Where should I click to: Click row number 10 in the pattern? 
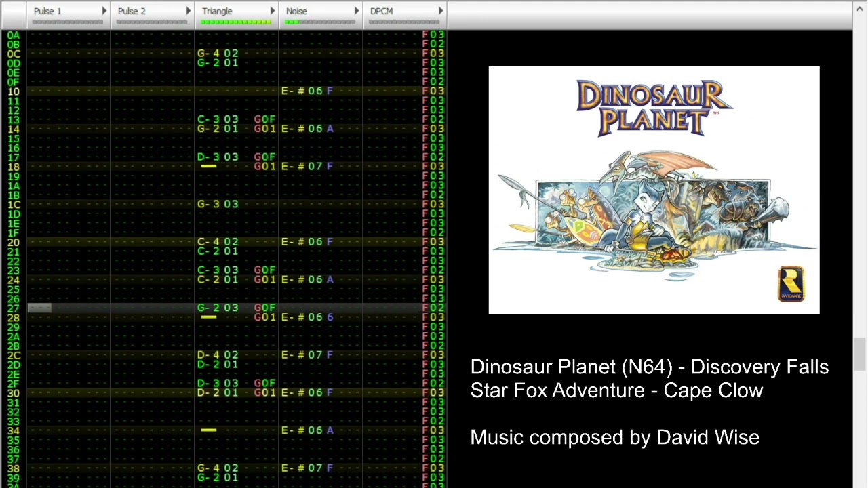click(x=14, y=91)
